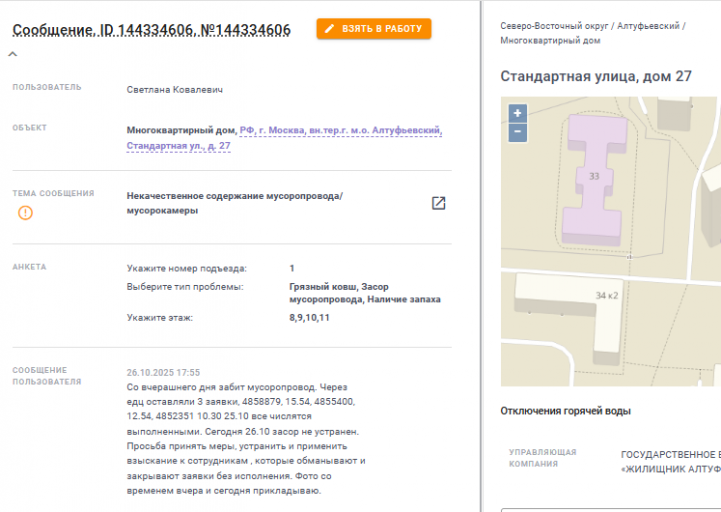
Task: Click 'Выберите тип проблемы:' question label
Action: [185, 287]
